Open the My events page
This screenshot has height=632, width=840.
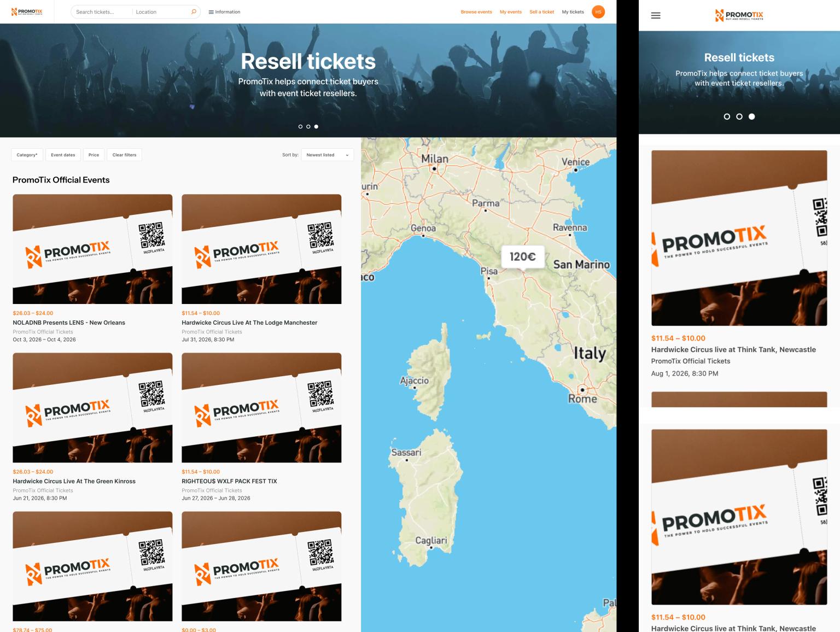coord(511,11)
